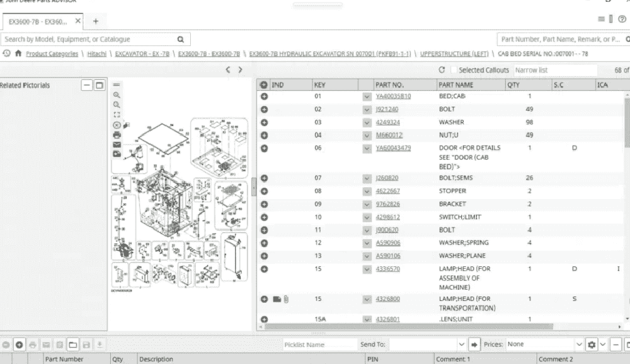Add BED;CAB part to picklist

click(x=264, y=96)
